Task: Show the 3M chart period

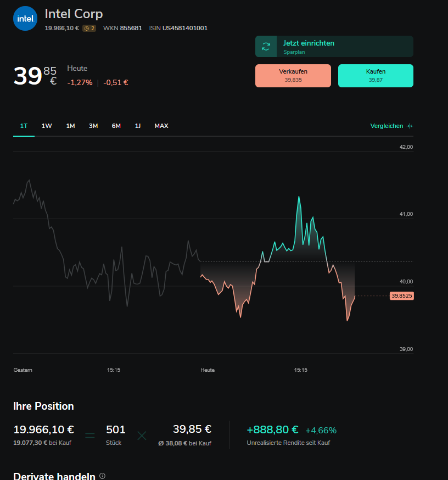Action: click(93, 126)
